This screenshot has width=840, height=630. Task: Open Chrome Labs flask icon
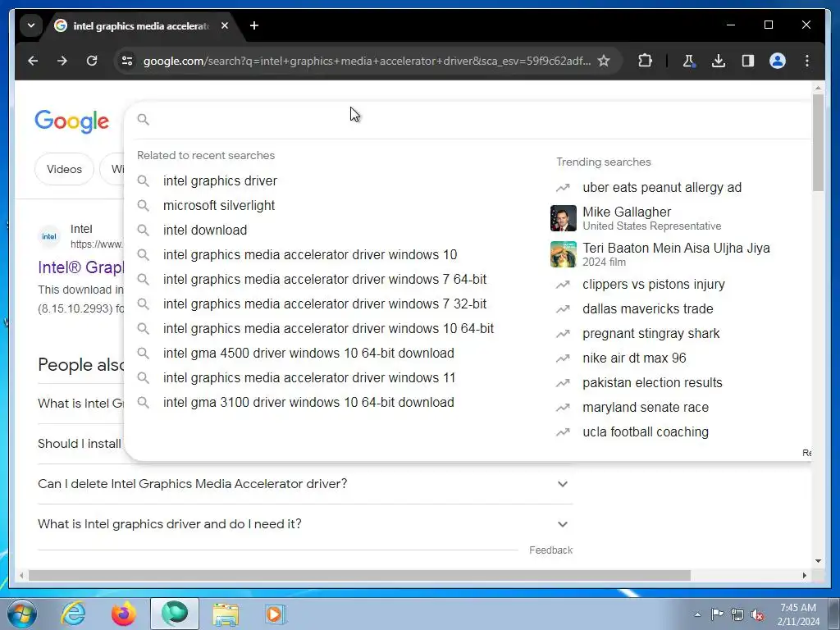coord(689,61)
